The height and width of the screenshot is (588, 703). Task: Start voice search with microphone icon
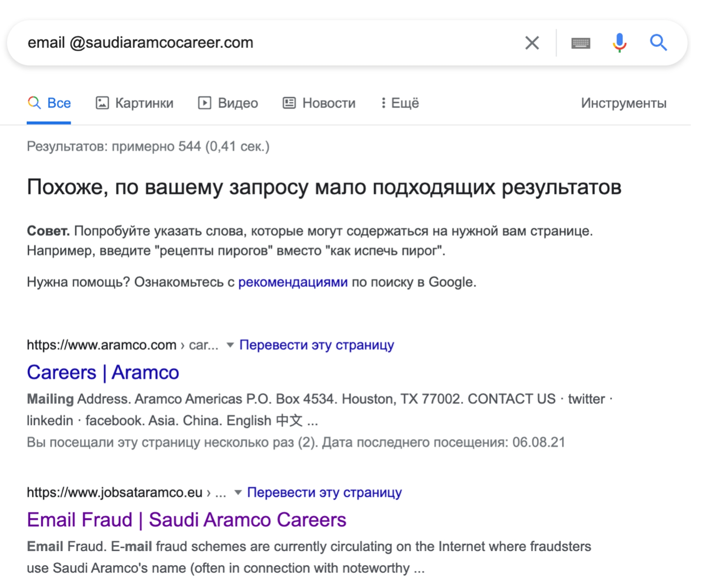point(619,42)
